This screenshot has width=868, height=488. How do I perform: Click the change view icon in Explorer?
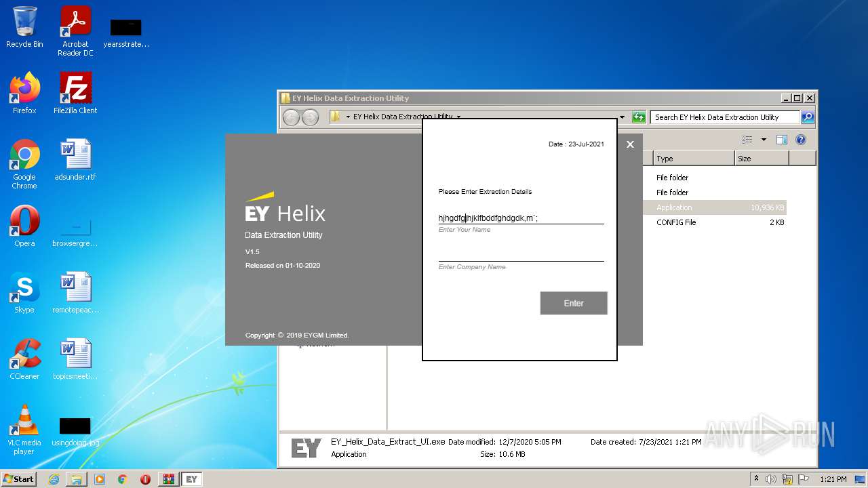click(747, 140)
